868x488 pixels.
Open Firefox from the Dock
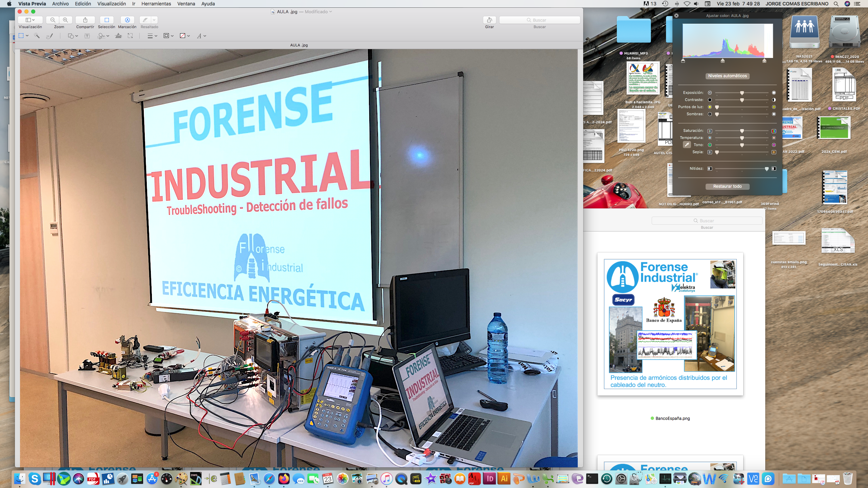[x=284, y=479]
